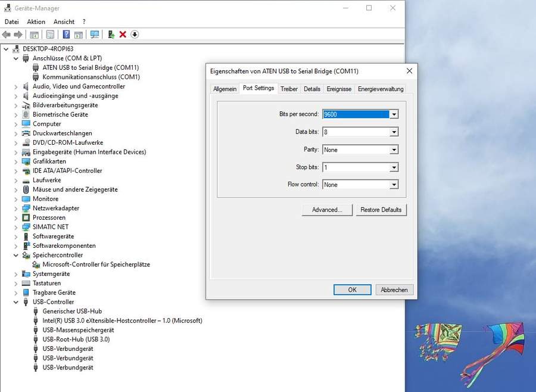The width and height of the screenshot is (536, 392).
Task: Click the Restore Defaults button
Action: (381, 210)
